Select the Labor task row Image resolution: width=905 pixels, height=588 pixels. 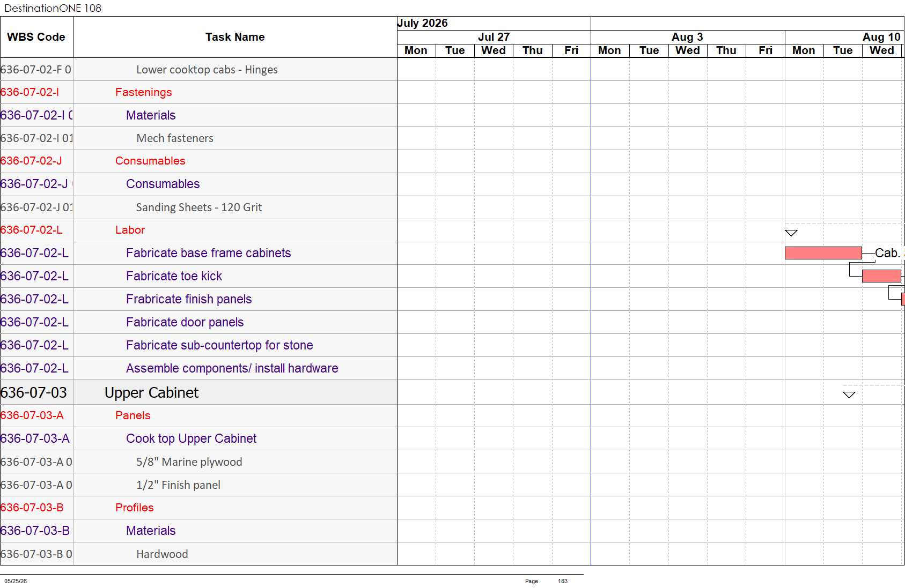tap(198, 230)
